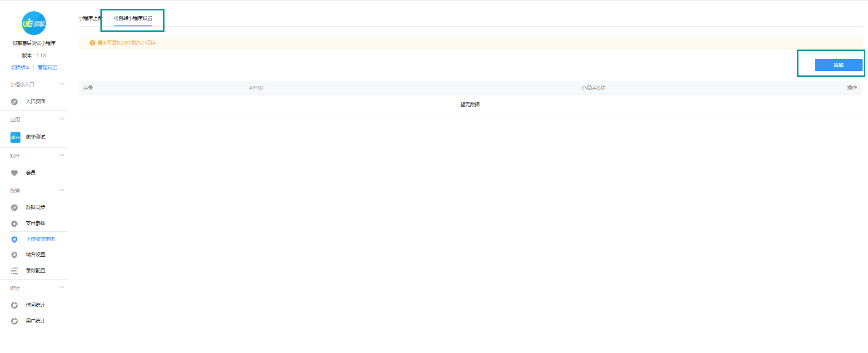
Task: Click the 版本：1.13 text
Action: 34,55
